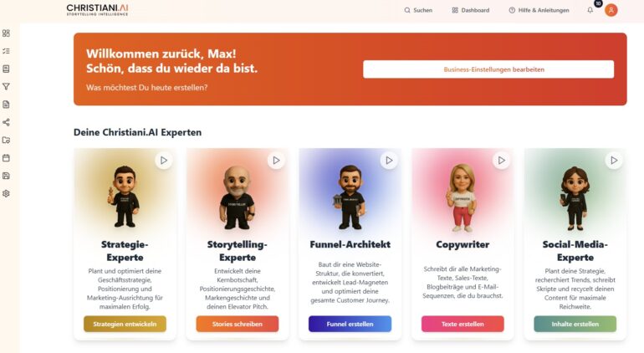Open the dashboard grid icon in sidebar

(x=6, y=33)
